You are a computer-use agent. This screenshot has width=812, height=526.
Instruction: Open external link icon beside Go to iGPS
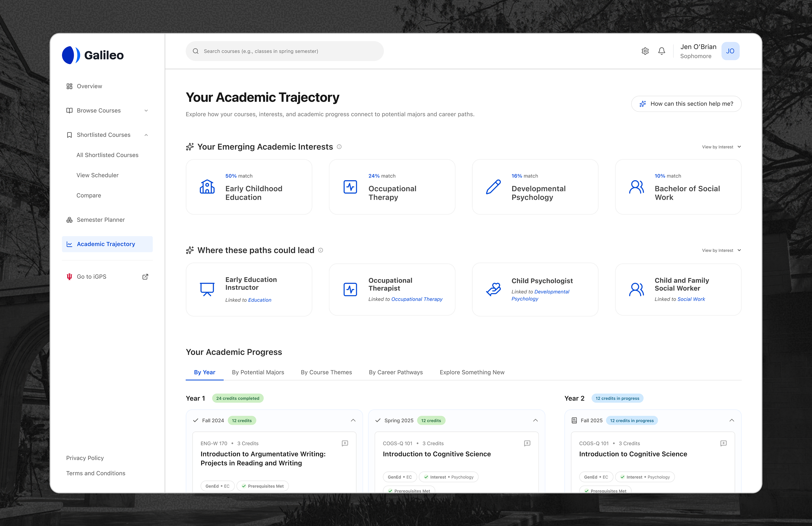145,277
